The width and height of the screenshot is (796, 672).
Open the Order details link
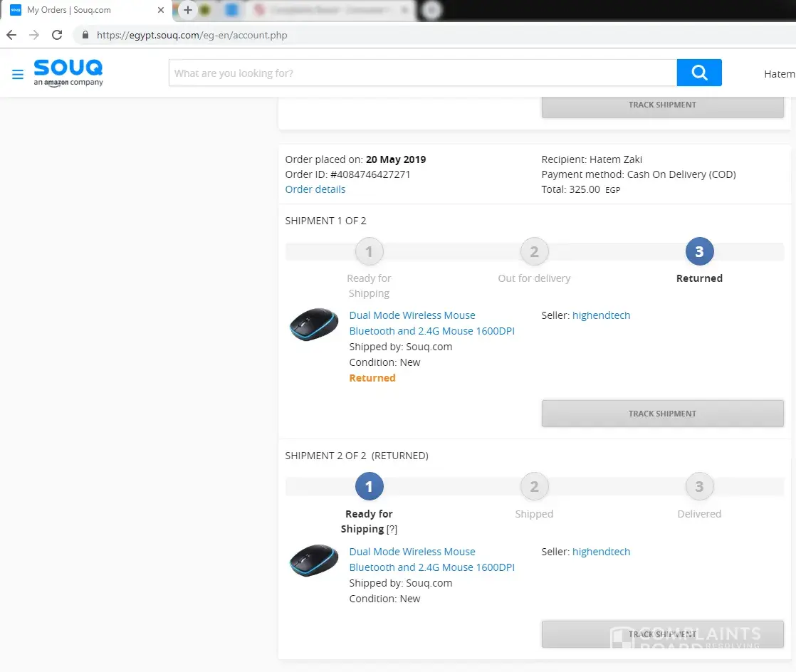coord(315,189)
